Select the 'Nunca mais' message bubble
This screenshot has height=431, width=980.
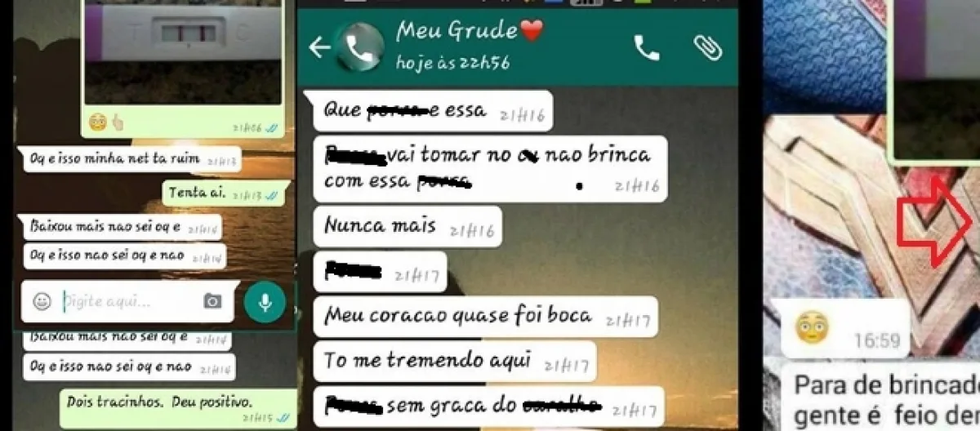coord(408,226)
